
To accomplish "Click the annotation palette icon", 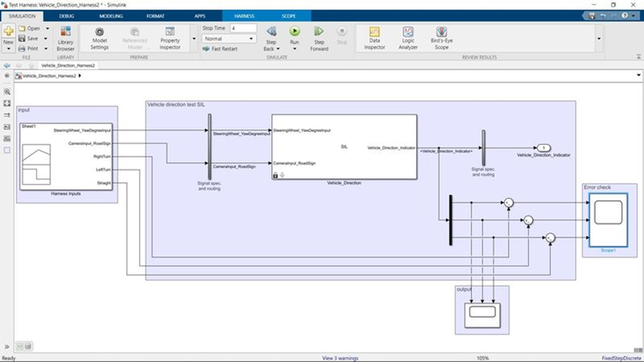I will 7,127.
